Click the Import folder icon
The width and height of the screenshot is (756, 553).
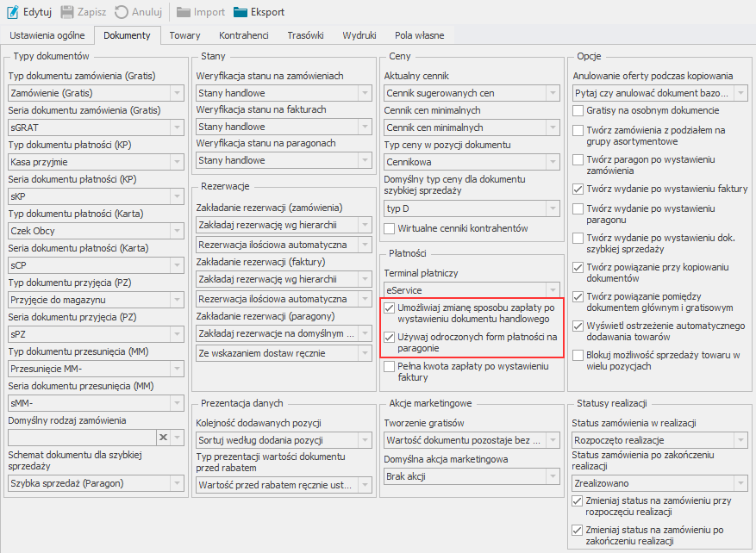click(x=184, y=12)
